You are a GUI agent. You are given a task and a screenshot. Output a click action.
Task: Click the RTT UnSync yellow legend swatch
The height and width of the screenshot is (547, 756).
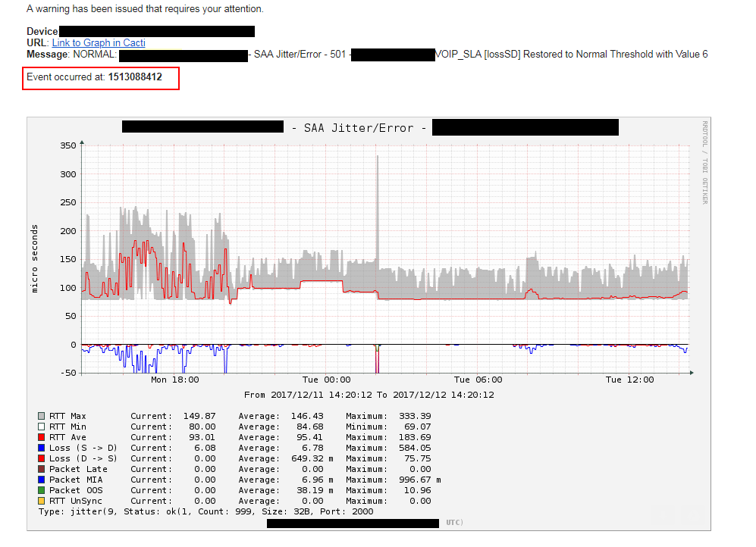pyautogui.click(x=39, y=501)
